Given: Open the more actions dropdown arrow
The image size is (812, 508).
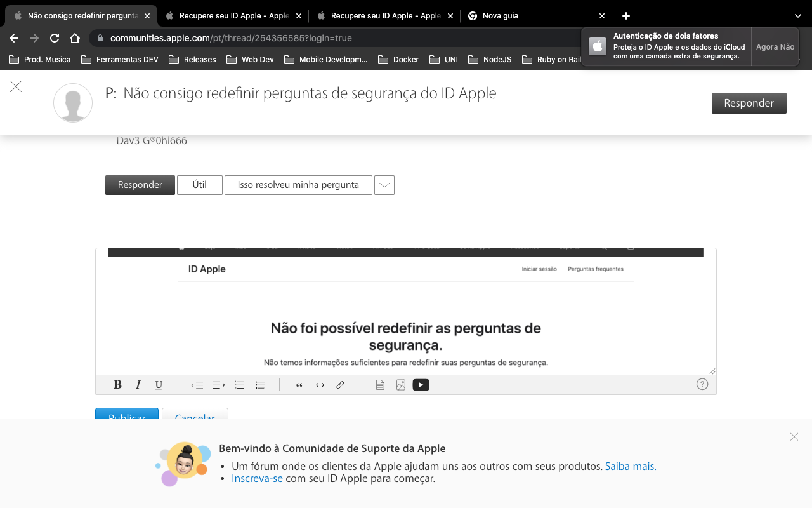Looking at the screenshot, I should point(384,185).
